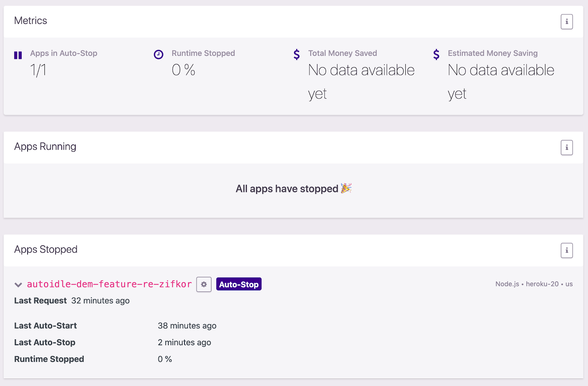Click the clock icon beside Runtime Stopped

point(158,54)
